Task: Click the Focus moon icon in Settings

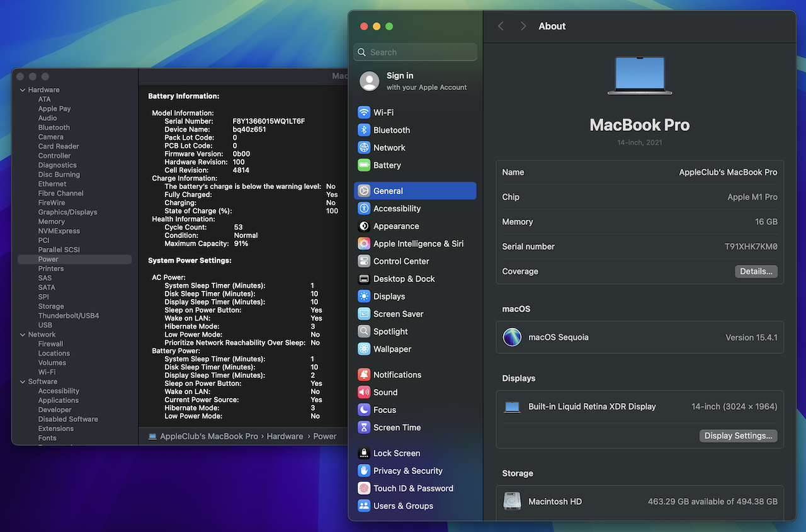Action: click(364, 410)
